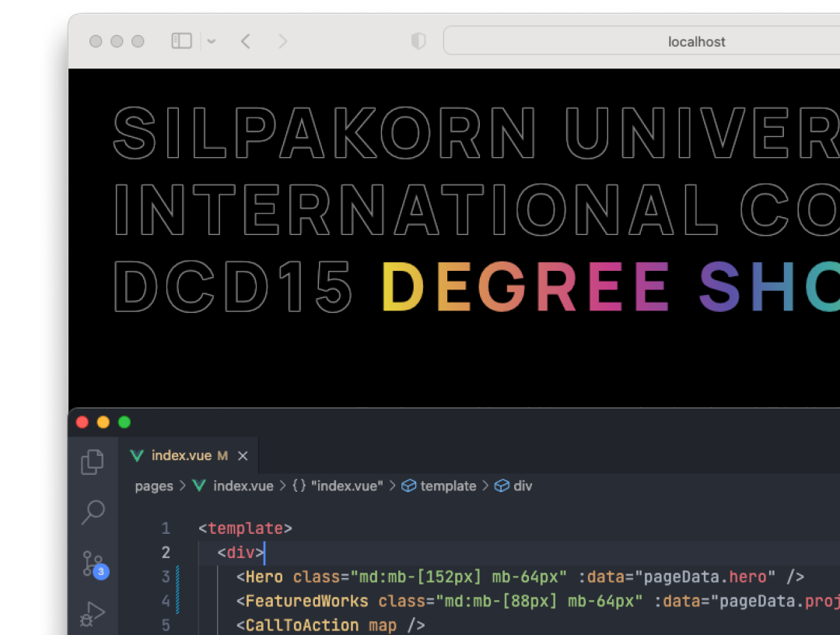
Task: Click line number 3 in gutter
Action: (166, 577)
